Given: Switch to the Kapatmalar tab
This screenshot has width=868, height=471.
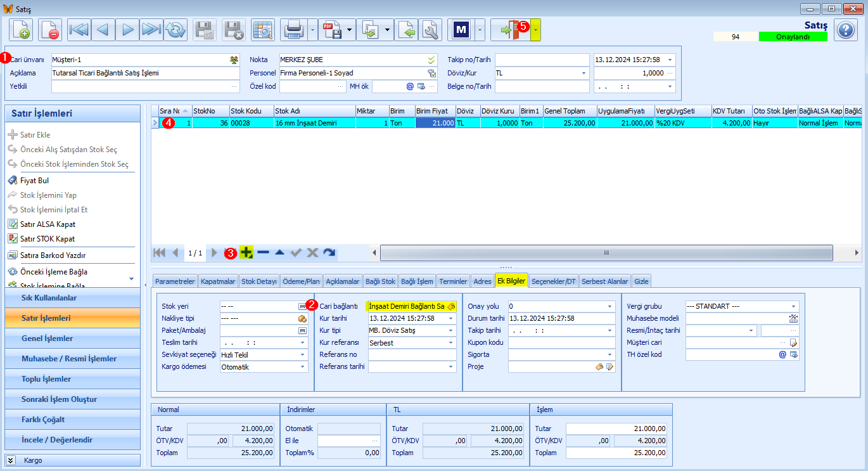Looking at the screenshot, I should point(218,281).
